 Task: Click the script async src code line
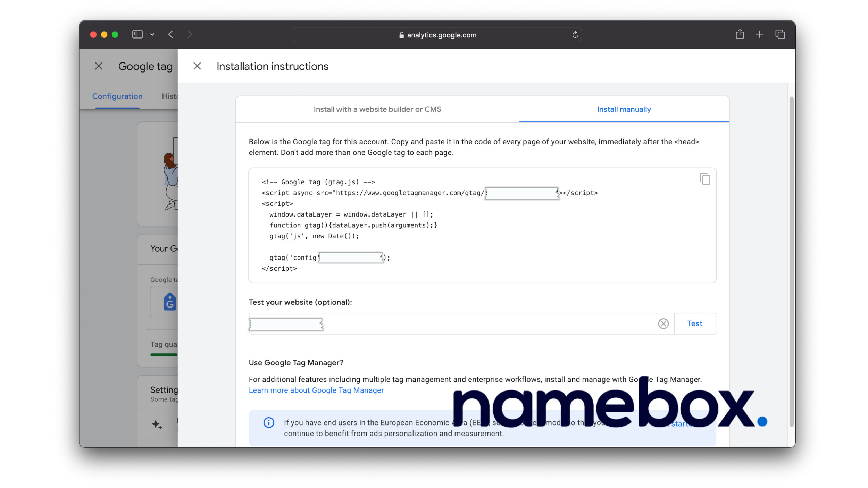[x=429, y=193]
